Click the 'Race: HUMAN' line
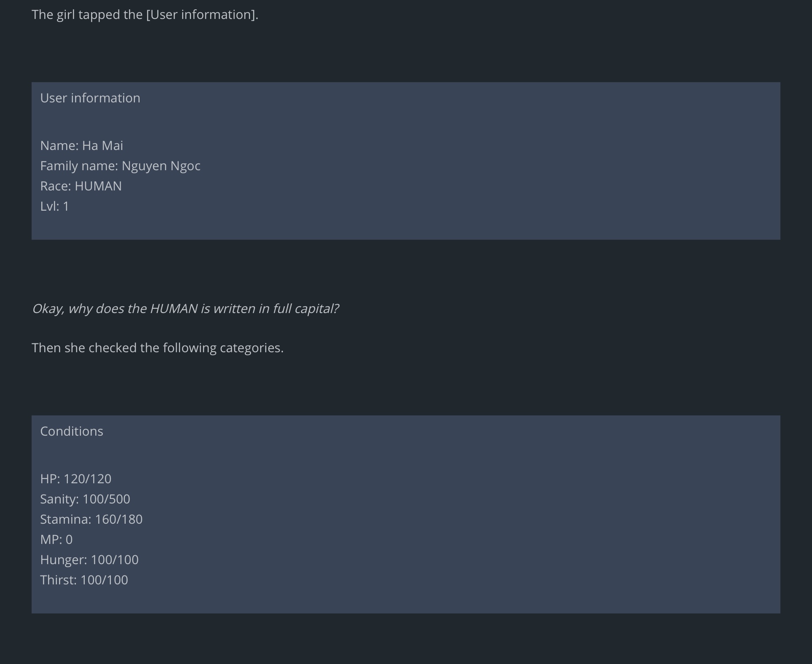This screenshot has width=812, height=664. 81,186
